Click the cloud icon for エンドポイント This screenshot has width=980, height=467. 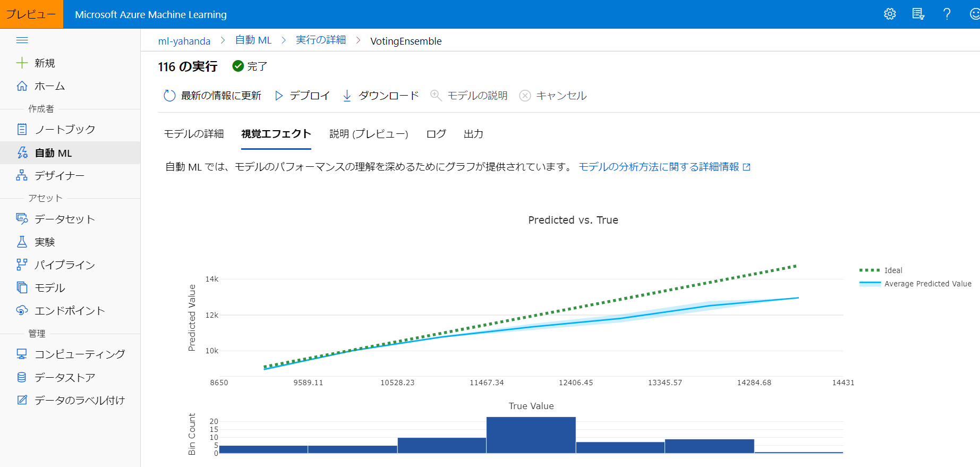coord(22,310)
